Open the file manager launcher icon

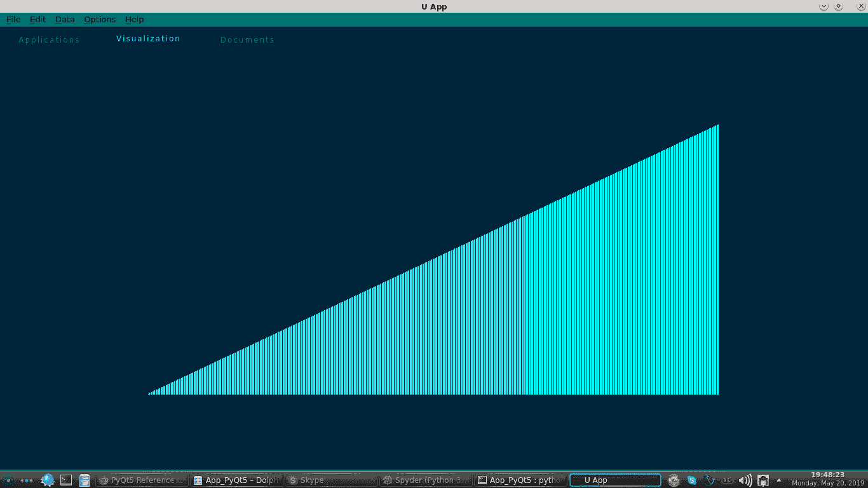85,480
